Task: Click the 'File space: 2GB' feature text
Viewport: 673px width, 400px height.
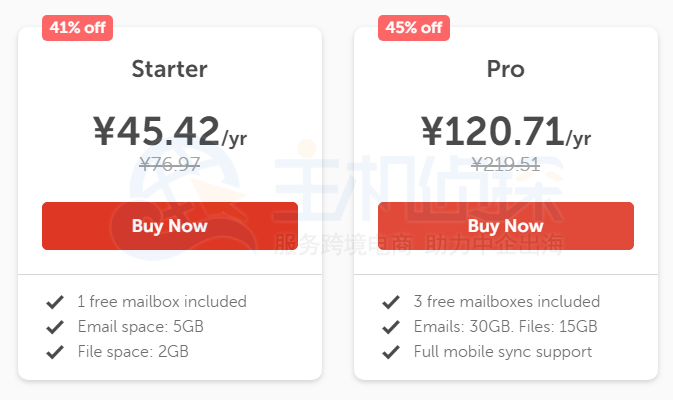Action: pyautogui.click(x=133, y=351)
